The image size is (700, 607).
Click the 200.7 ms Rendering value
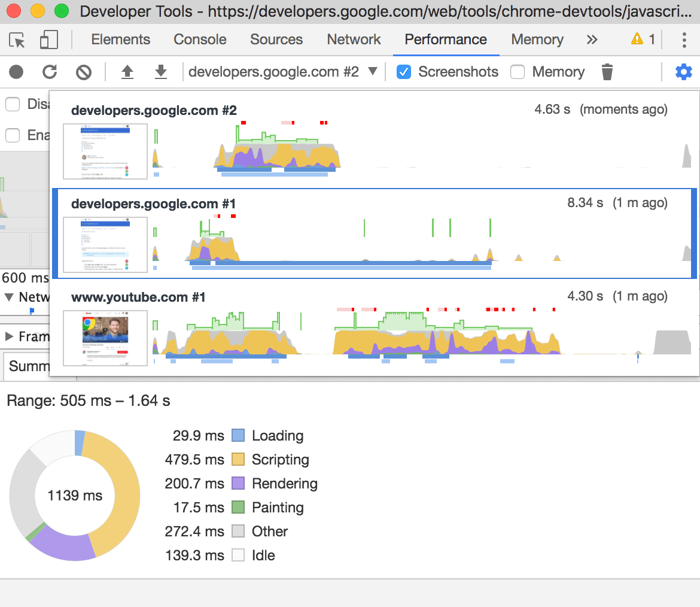coord(194,483)
